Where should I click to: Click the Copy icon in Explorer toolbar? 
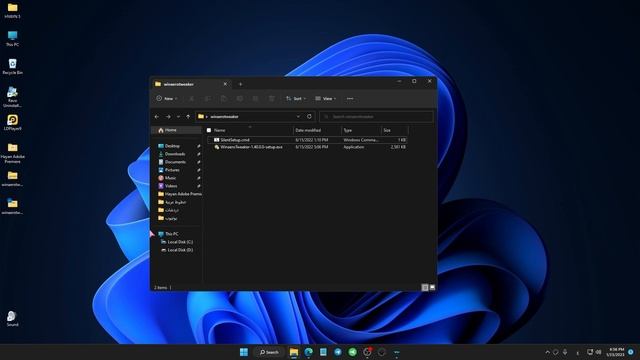point(207,99)
